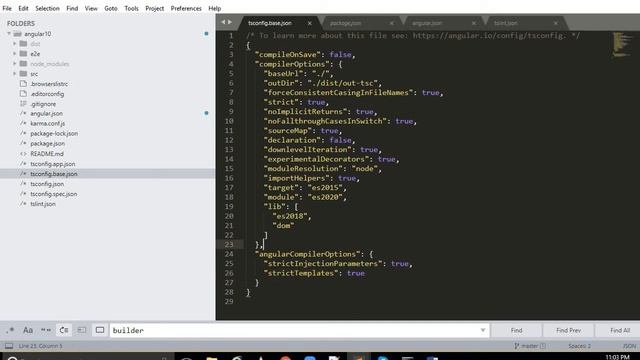Click the .browserslistrc file icon
Viewport: 640px width, 360px height.
tap(23, 84)
